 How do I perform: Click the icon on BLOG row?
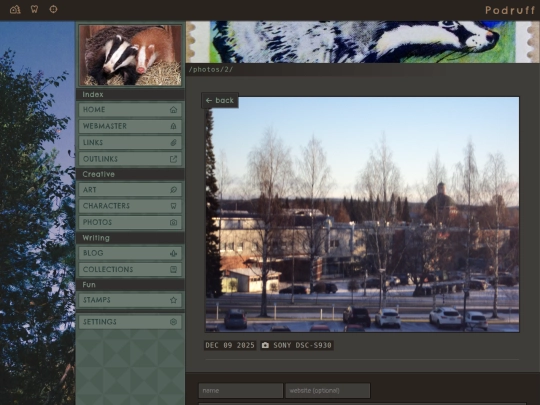173,253
